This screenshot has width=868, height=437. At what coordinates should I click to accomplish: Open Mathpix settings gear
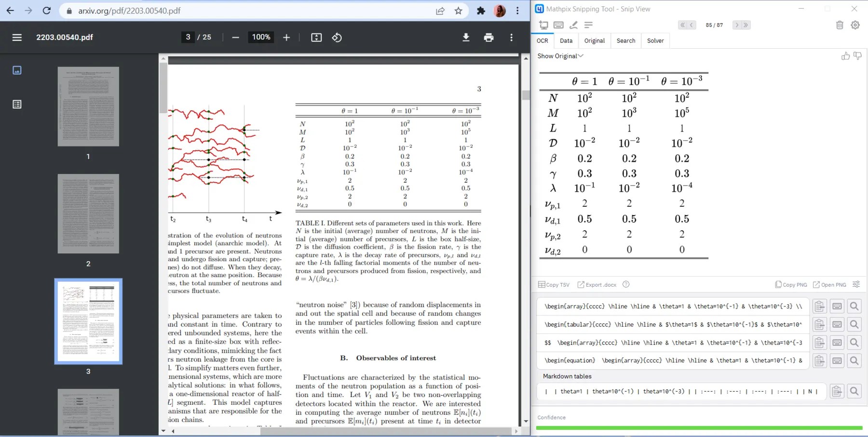(x=855, y=25)
